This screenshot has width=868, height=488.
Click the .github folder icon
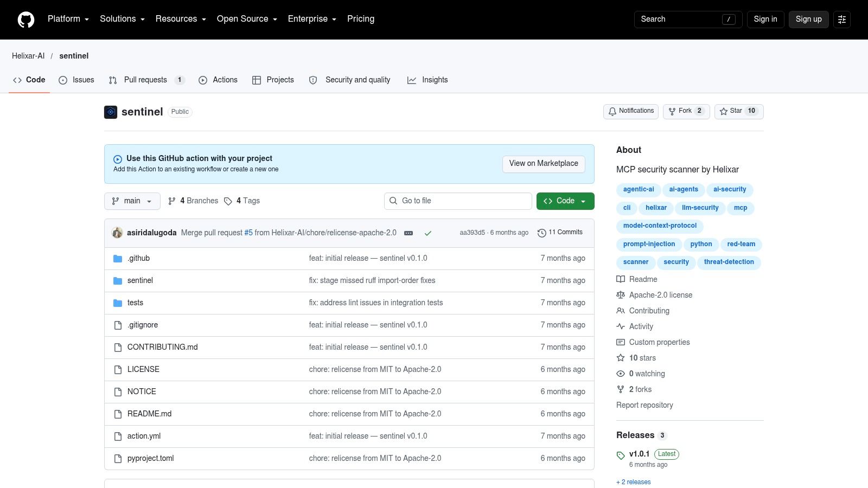[x=118, y=259]
